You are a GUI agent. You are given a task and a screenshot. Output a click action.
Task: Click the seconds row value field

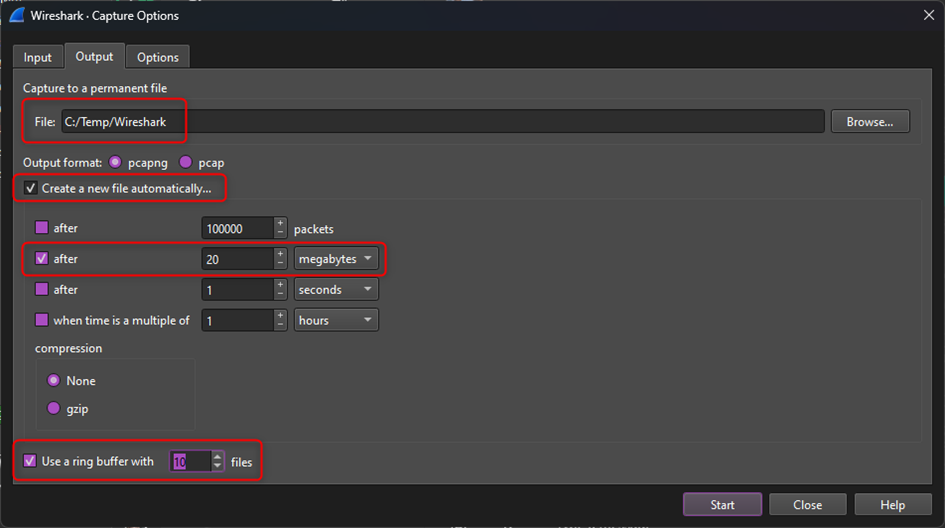coord(237,290)
